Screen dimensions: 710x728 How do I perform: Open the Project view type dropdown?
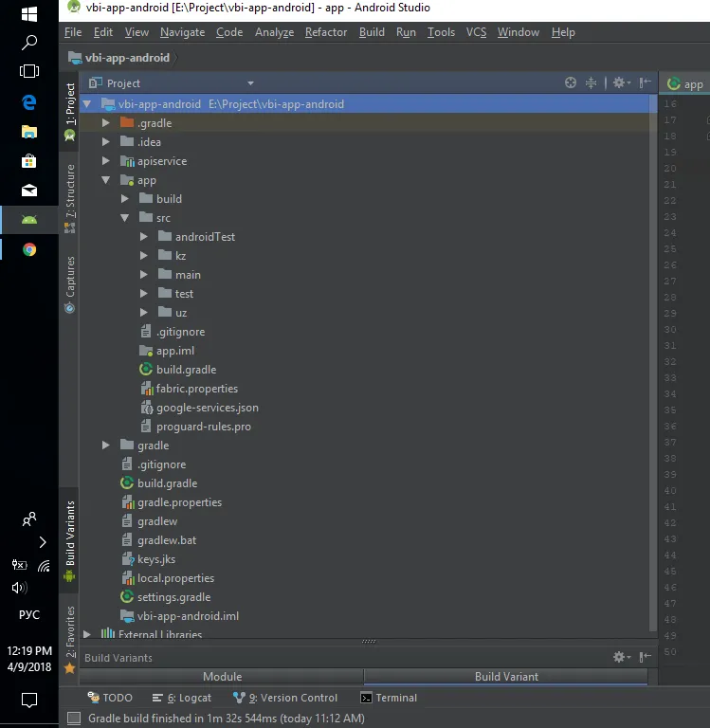(x=251, y=83)
